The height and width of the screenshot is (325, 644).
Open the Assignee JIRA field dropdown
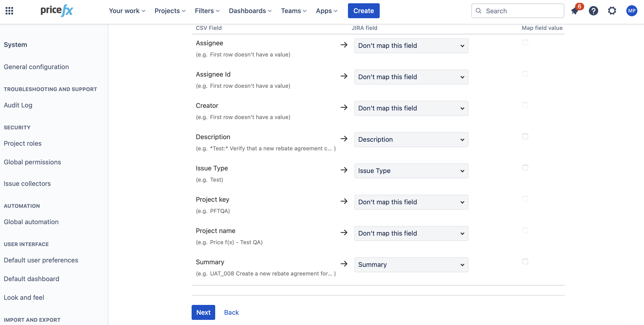(x=411, y=46)
